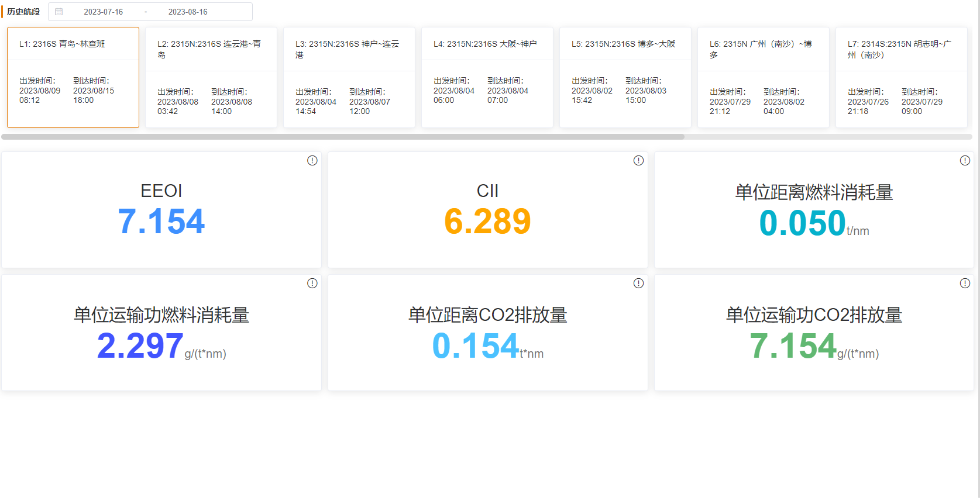Open voyage leg L7 胡志明~广州（南沙）
Image resolution: width=980 pixels, height=498 pixels.
pos(901,77)
